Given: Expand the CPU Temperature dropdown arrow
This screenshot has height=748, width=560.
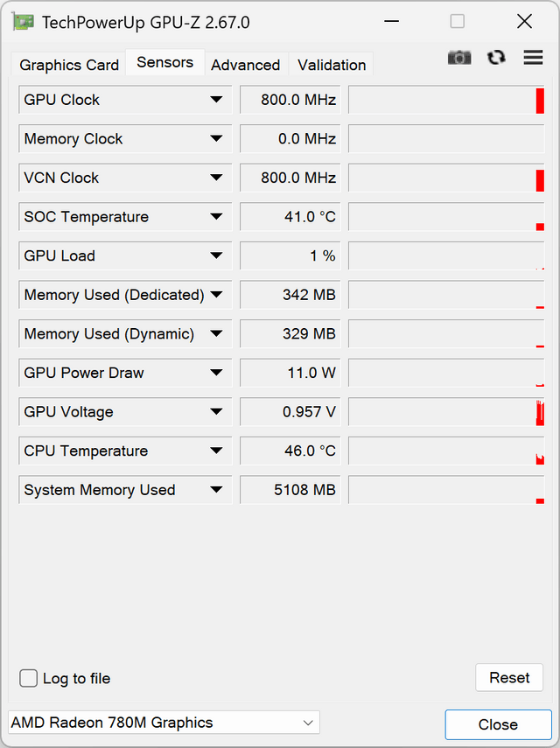Looking at the screenshot, I should coord(216,451).
